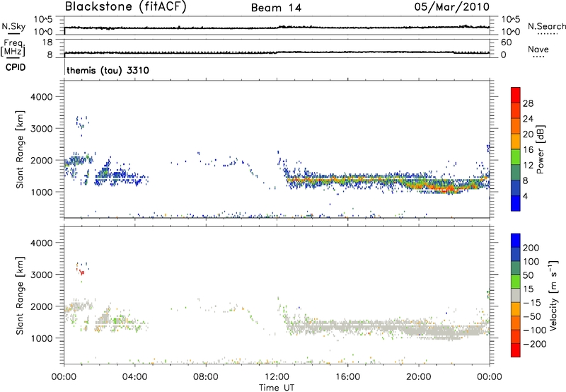The height and width of the screenshot is (392, 566).
Task: Click the date 05/Mar/2010
Action: (x=452, y=7)
